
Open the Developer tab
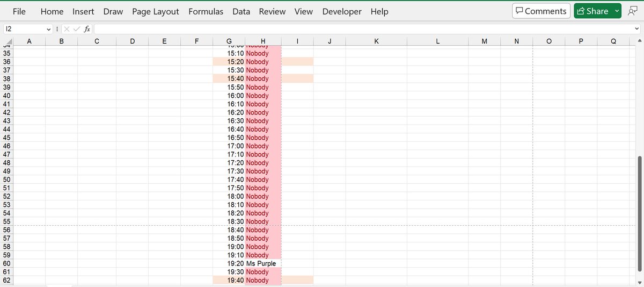pyautogui.click(x=342, y=11)
